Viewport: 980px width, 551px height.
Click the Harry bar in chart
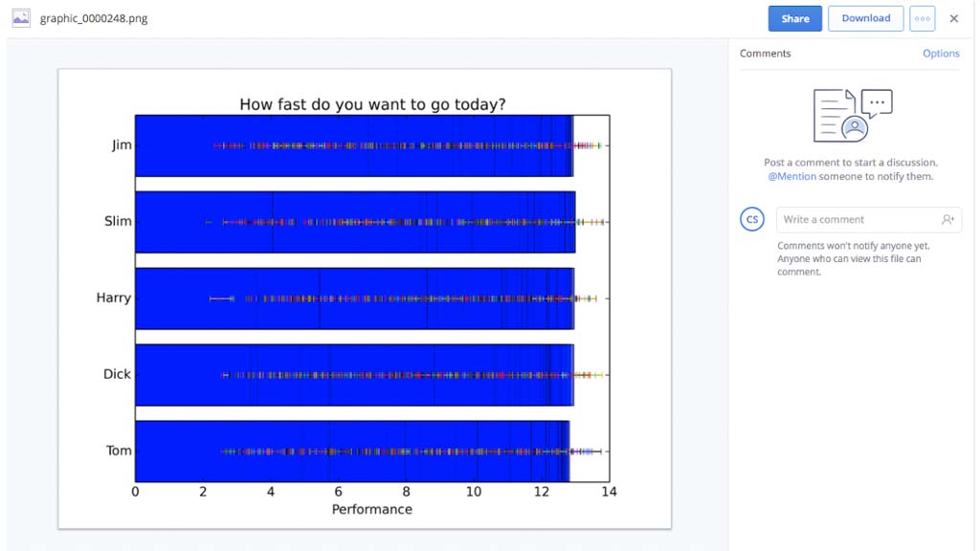[354, 298]
